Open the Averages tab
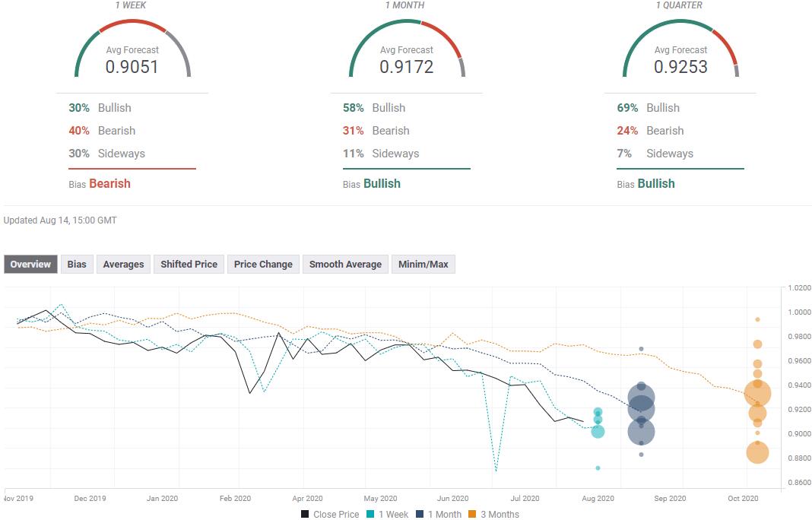The image size is (812, 520). [x=123, y=264]
